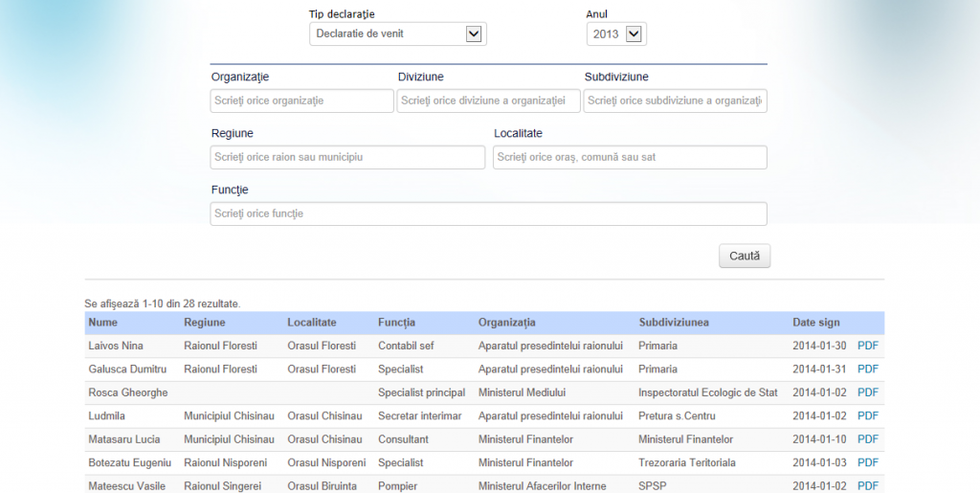Click date 2014-01-31 cell
This screenshot has height=493, width=980.
[819, 370]
